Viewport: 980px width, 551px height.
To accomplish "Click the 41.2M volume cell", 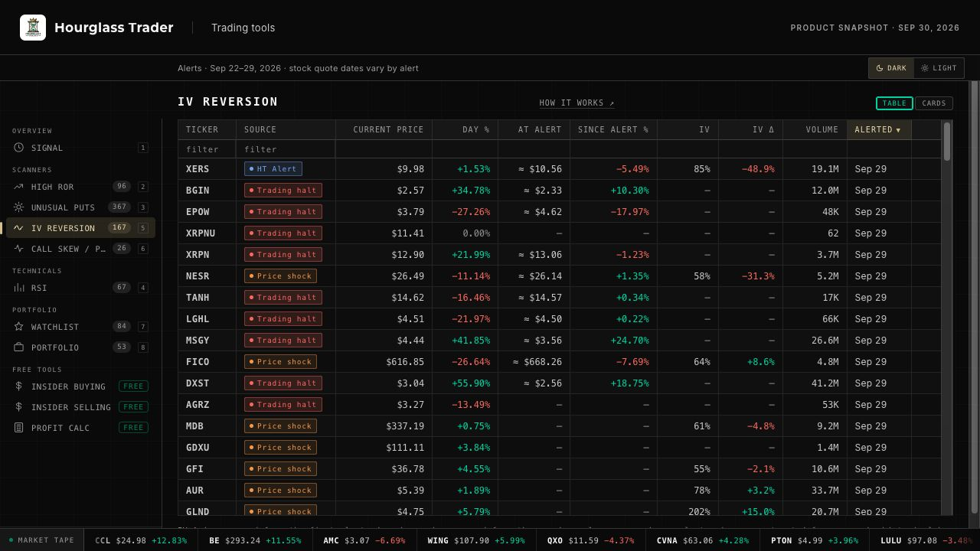I will (815, 383).
